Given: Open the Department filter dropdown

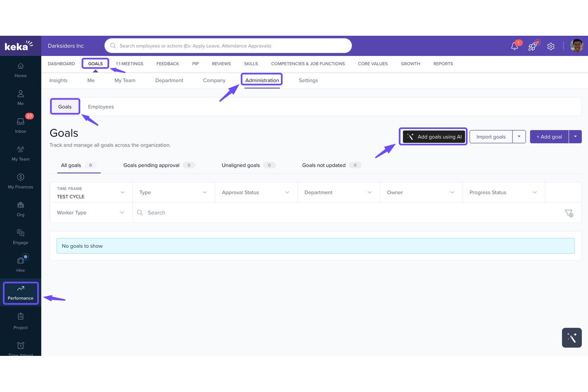Looking at the screenshot, I should coord(339,193).
